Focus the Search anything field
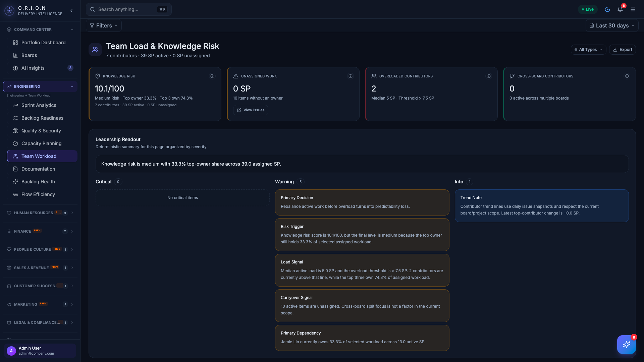Screen dimensions: 644x362 128,9
